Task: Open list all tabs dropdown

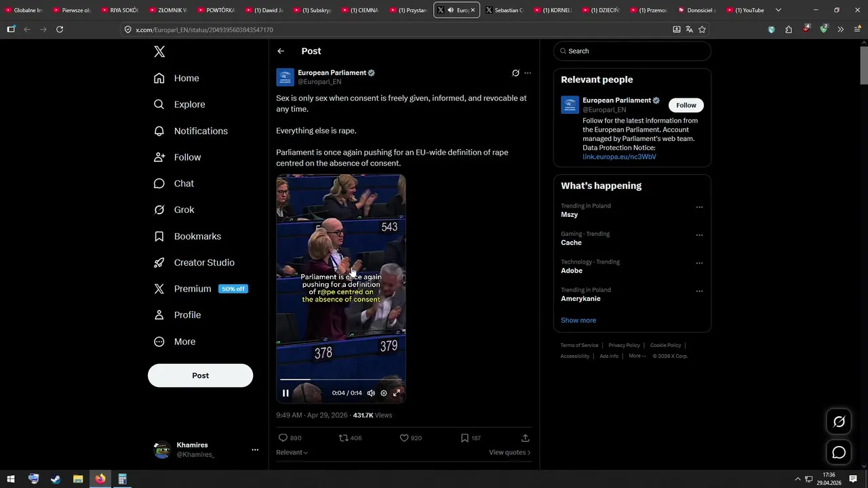Action: pyautogui.click(x=778, y=10)
